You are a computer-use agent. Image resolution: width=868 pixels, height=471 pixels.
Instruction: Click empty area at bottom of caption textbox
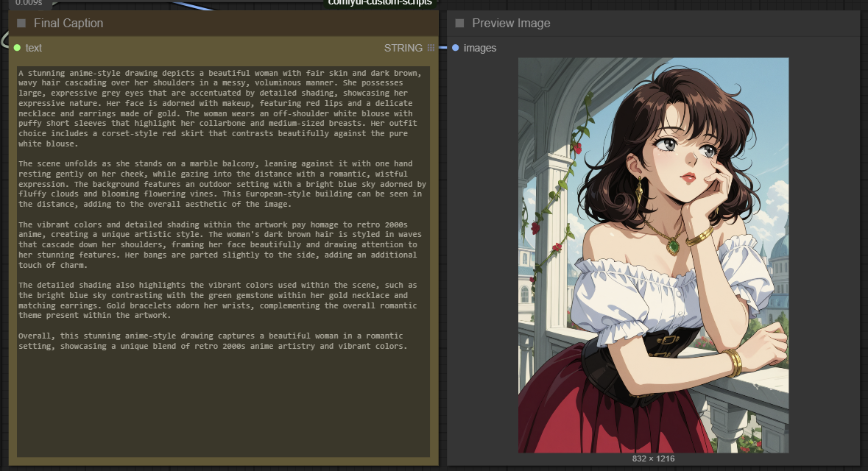coord(221,412)
